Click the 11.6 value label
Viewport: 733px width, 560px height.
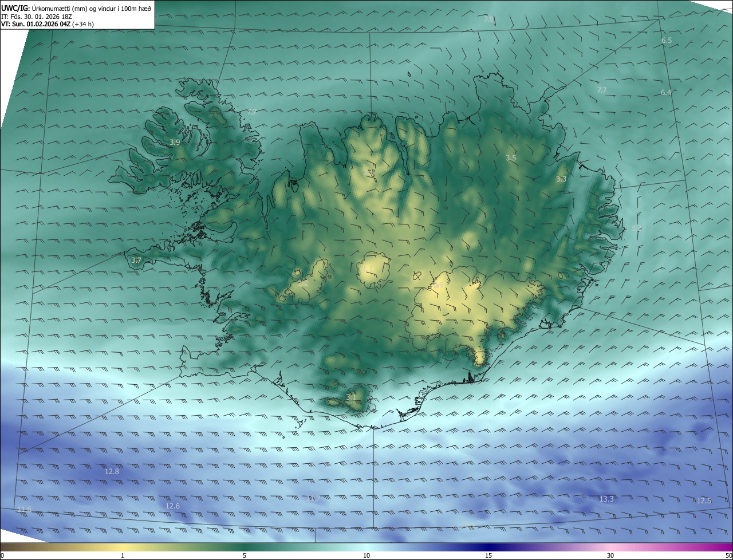coord(25,510)
